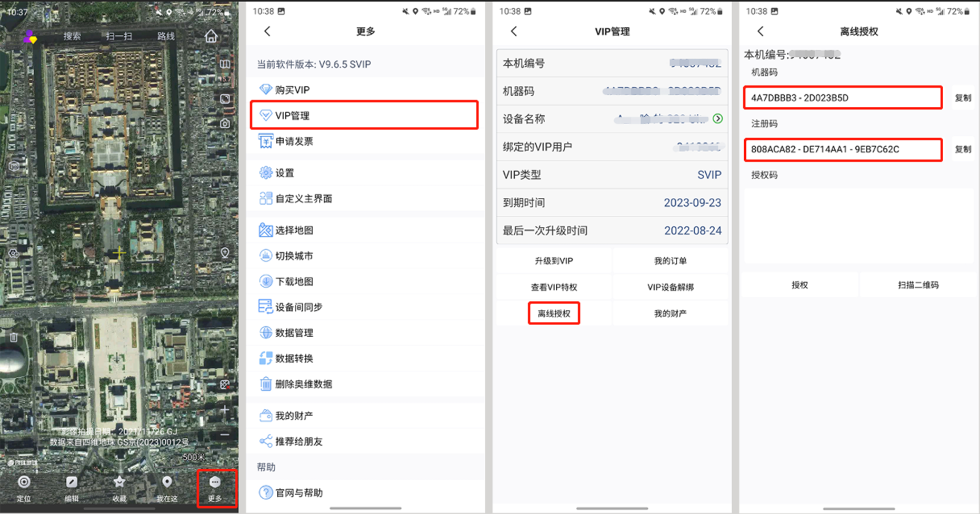Viewport: 980px width, 514px height.
Task: Go back from VIP管理 page
Action: click(514, 31)
